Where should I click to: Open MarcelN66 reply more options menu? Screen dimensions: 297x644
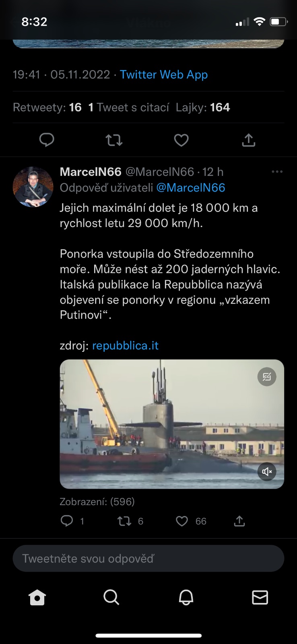pos(277,172)
